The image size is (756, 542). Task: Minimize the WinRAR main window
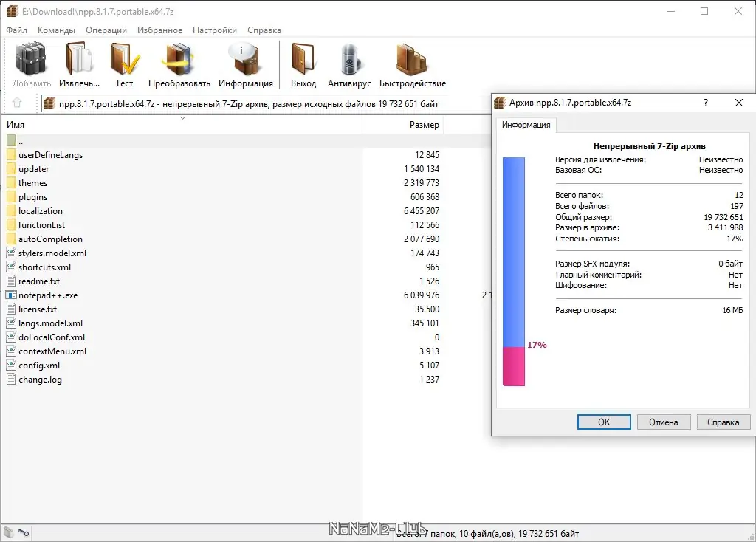(x=670, y=11)
